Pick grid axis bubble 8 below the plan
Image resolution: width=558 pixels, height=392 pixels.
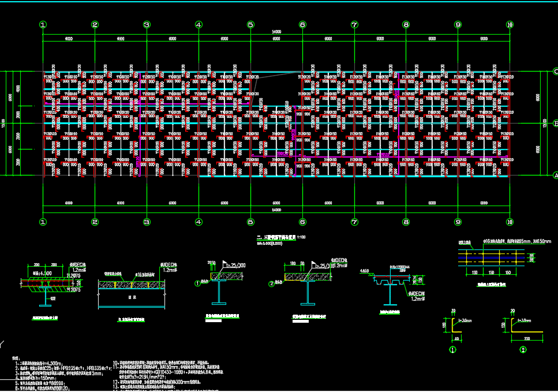(406, 222)
